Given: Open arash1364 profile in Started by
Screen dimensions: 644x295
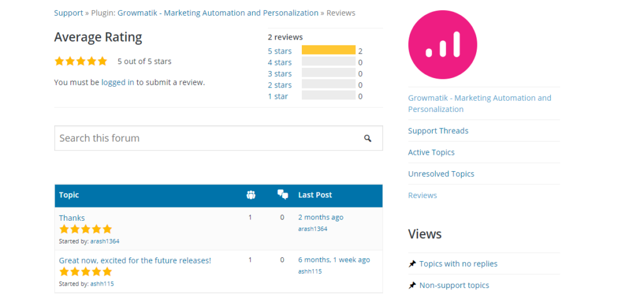Looking at the screenshot, I should [x=105, y=241].
